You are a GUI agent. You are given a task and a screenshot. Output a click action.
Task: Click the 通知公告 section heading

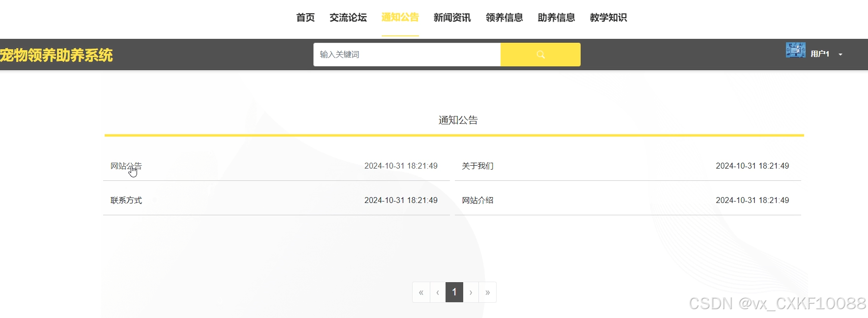(458, 120)
